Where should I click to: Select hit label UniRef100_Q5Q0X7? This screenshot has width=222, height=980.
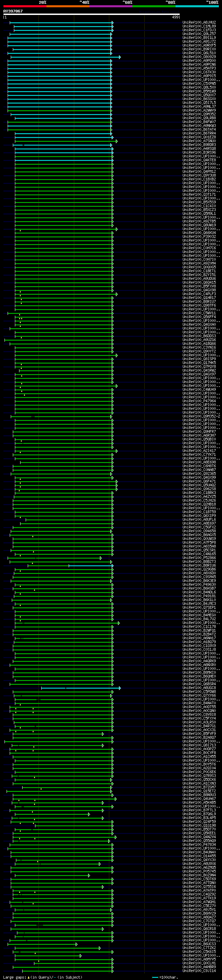(199, 95)
